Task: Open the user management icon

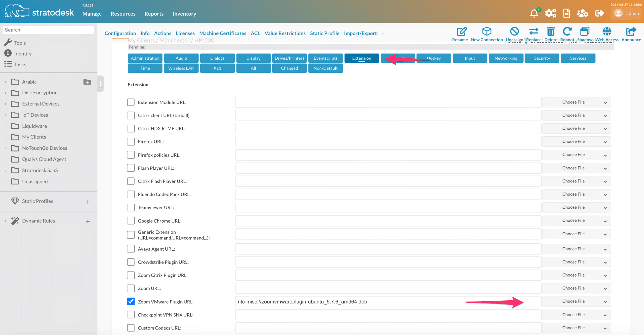Action: [582, 13]
